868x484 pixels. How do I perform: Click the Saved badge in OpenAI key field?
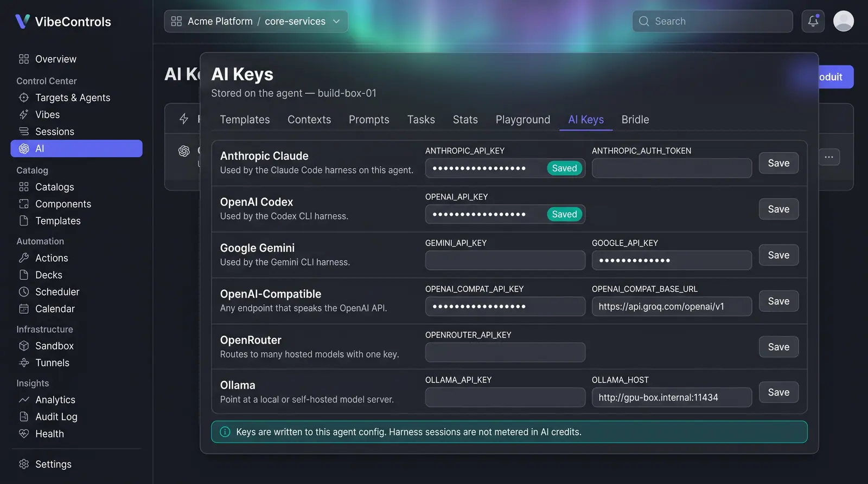(x=564, y=214)
